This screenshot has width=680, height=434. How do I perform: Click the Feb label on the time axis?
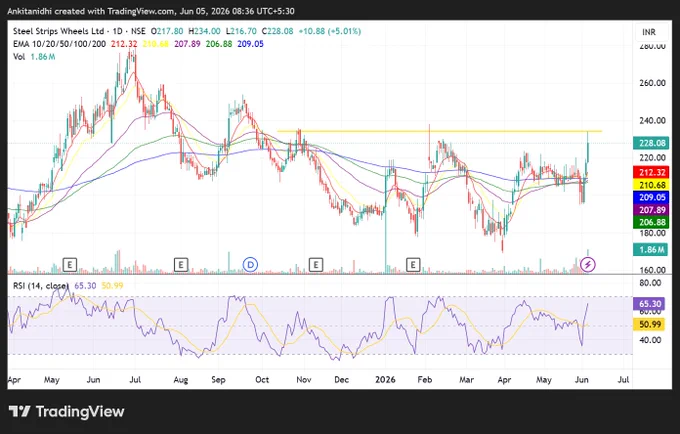click(425, 380)
